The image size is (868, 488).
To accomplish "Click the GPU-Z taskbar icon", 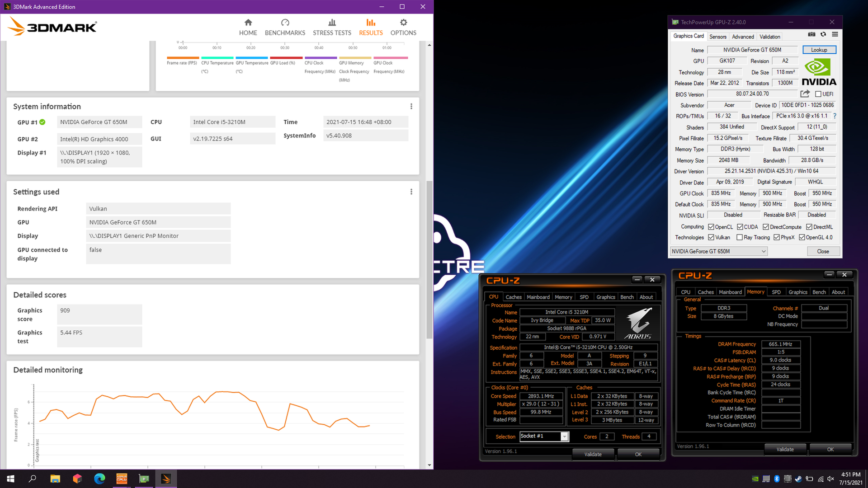I will point(144,479).
